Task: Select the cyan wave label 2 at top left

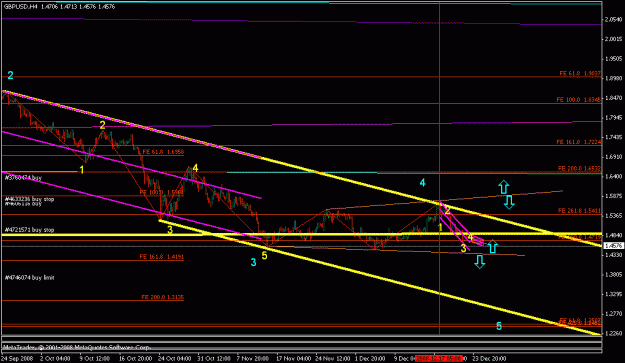Action: [x=10, y=75]
